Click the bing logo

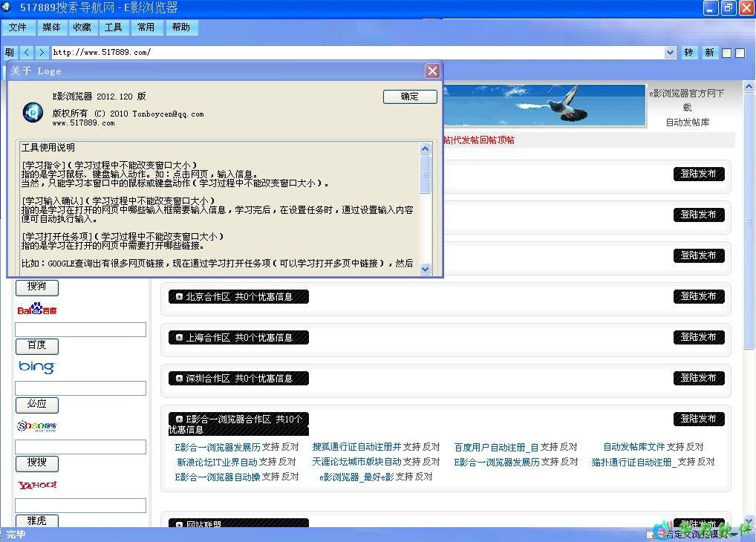pos(36,367)
